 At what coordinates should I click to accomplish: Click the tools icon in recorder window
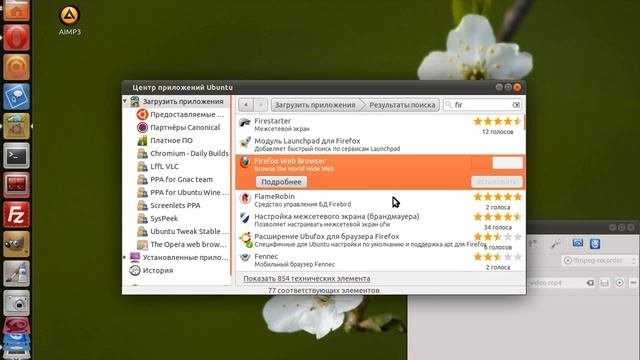point(556,244)
